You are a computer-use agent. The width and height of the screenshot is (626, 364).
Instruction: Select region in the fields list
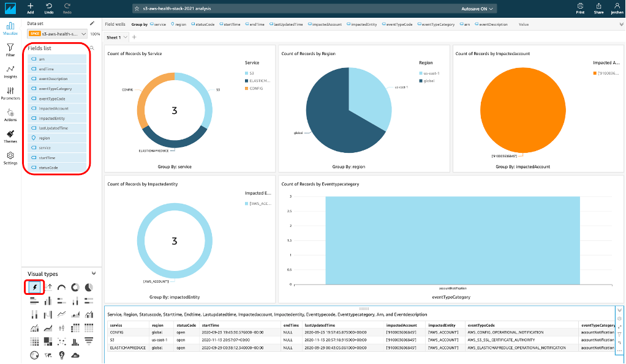(57, 138)
